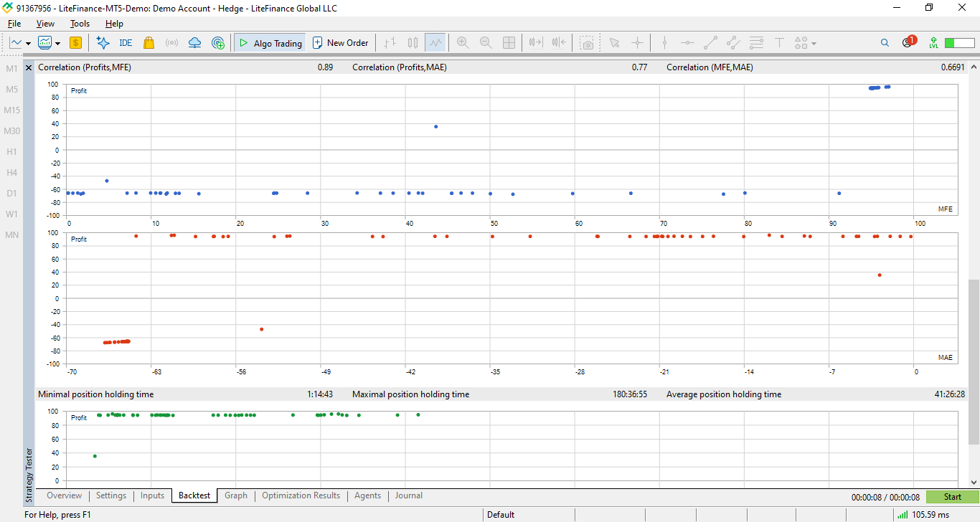The height and width of the screenshot is (522, 980).
Task: Open the cloud VPS hosting icon
Action: click(x=194, y=43)
